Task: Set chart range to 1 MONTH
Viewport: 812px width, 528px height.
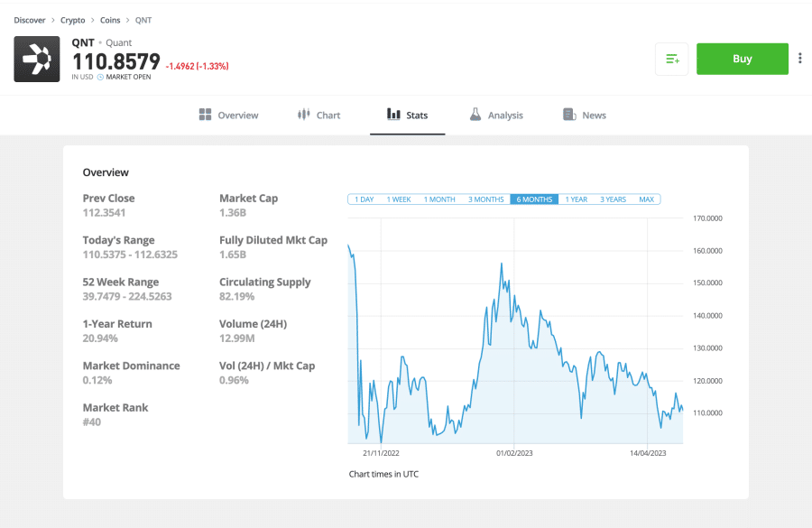Action: point(439,199)
